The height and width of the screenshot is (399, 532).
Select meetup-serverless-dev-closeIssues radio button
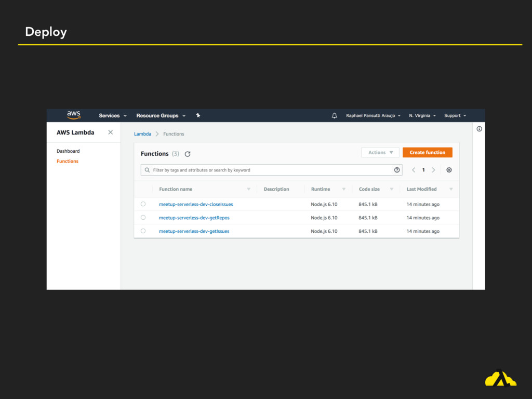(143, 204)
